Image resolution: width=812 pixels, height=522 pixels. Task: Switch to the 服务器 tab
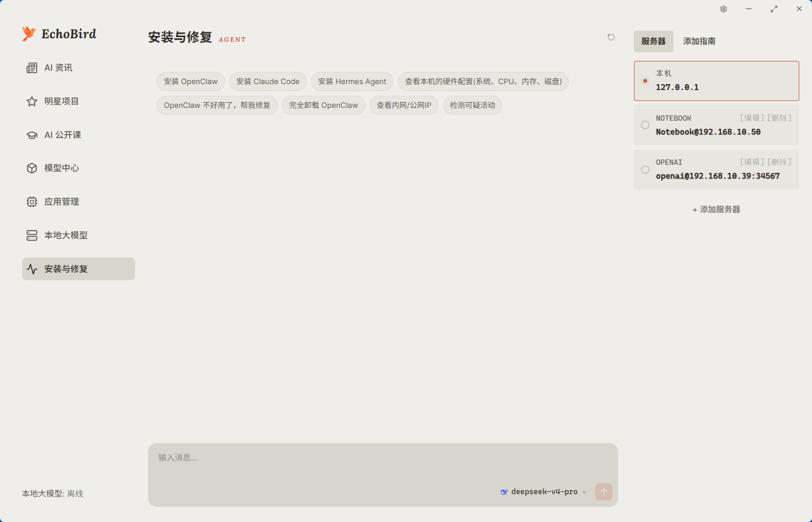click(x=654, y=41)
